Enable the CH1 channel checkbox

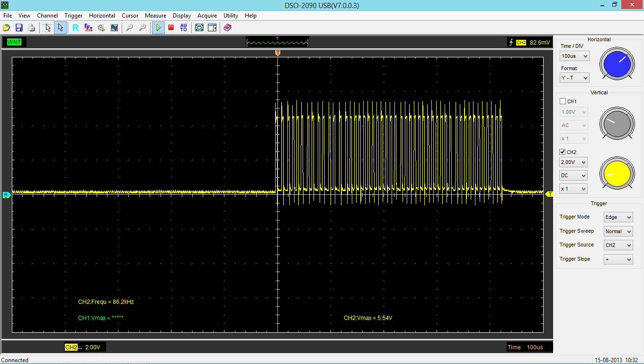[x=563, y=101]
